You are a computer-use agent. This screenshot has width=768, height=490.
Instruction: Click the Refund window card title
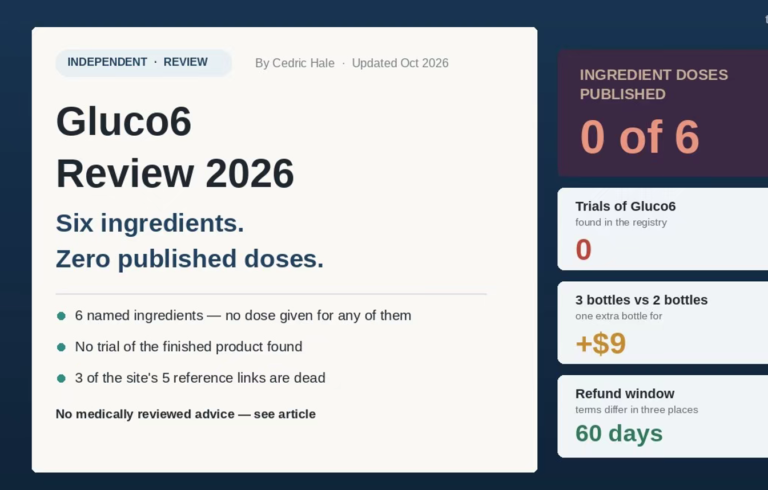click(x=625, y=393)
